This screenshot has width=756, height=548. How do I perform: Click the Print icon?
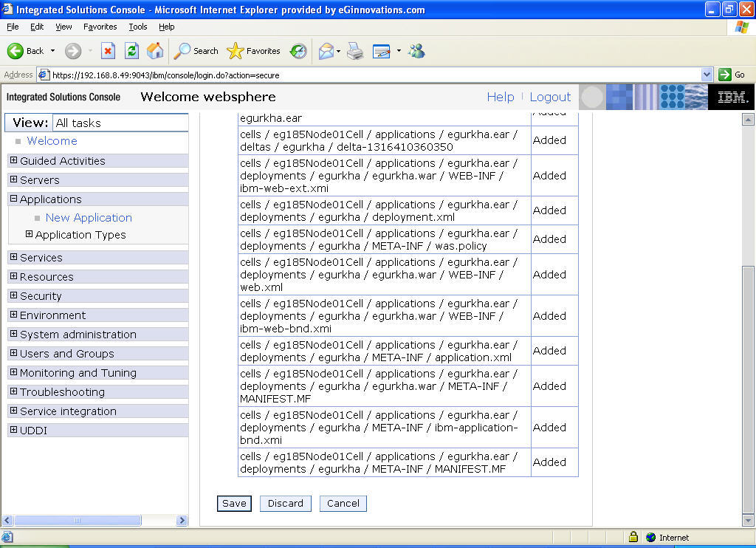tap(355, 51)
